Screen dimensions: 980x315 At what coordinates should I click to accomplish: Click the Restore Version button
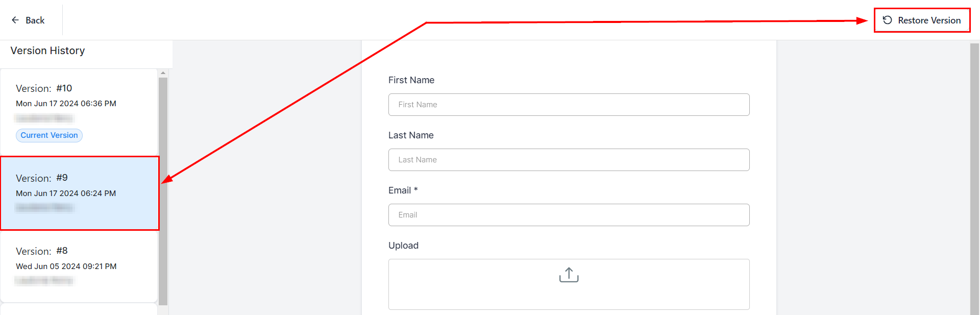tap(922, 20)
